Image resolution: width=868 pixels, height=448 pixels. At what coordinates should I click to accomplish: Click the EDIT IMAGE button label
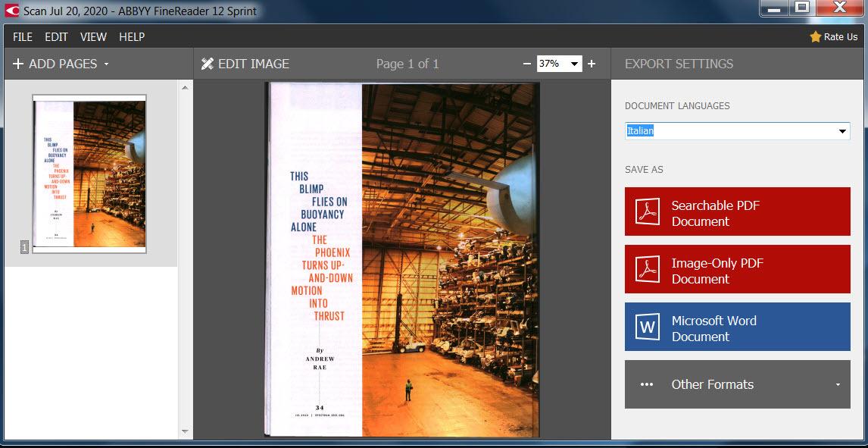254,64
